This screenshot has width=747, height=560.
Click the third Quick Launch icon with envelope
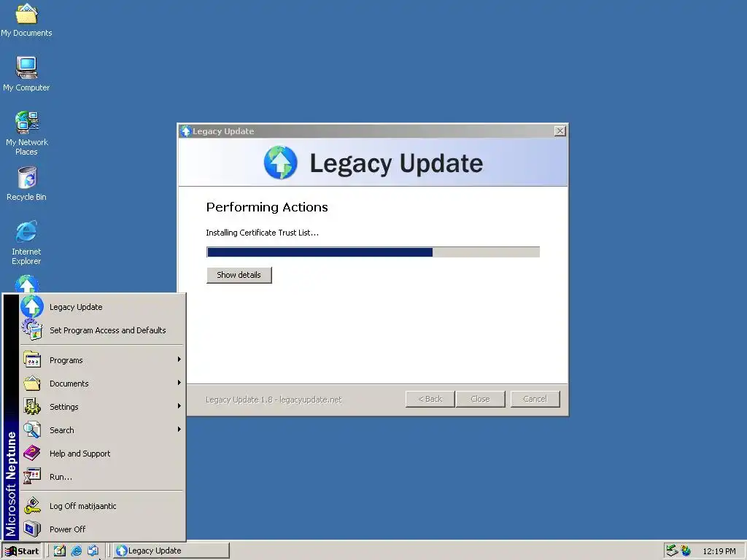(x=93, y=551)
